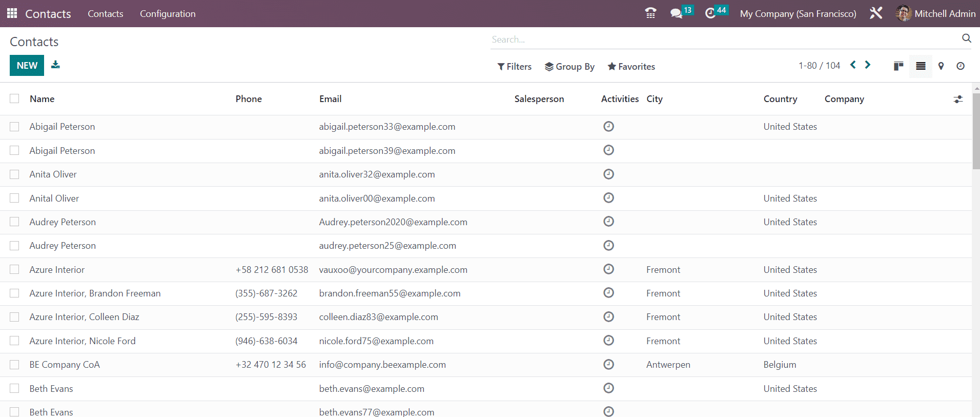Open the Contacts menu item
The width and height of the screenshot is (980, 417).
point(105,14)
